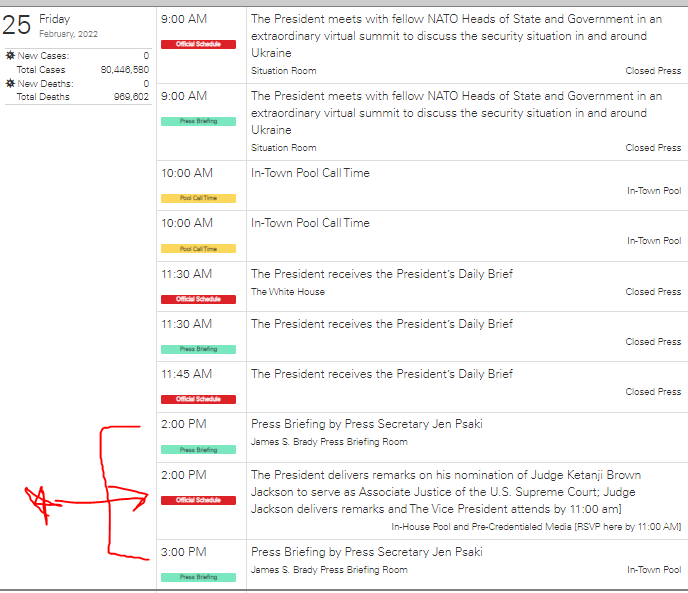This screenshot has height=593, width=688.
Task: Click Official Schedule tag under 11:30 AM
Action: click(198, 299)
